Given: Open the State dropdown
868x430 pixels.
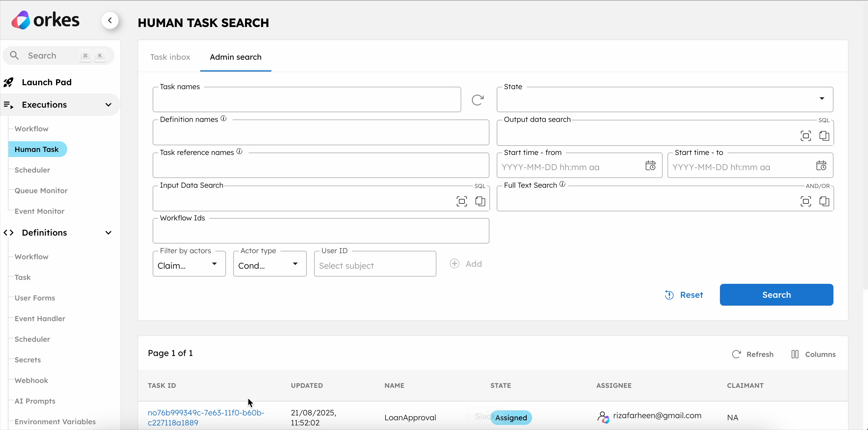Looking at the screenshot, I should 664,99.
